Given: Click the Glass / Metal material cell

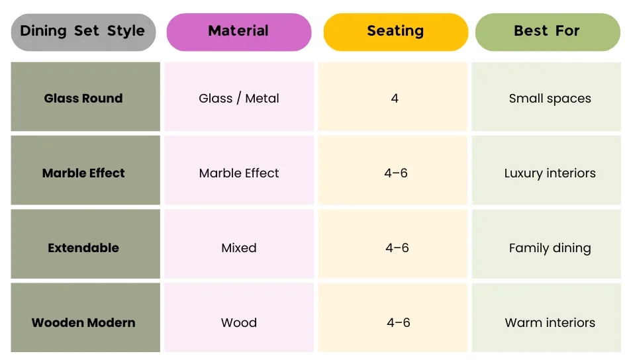Looking at the screenshot, I should pos(239,98).
